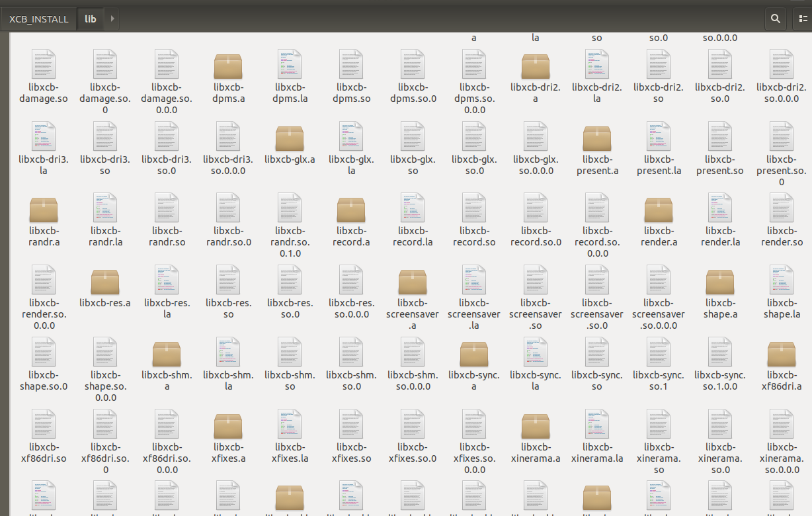Expand the path bar forward arrow

click(x=112, y=19)
